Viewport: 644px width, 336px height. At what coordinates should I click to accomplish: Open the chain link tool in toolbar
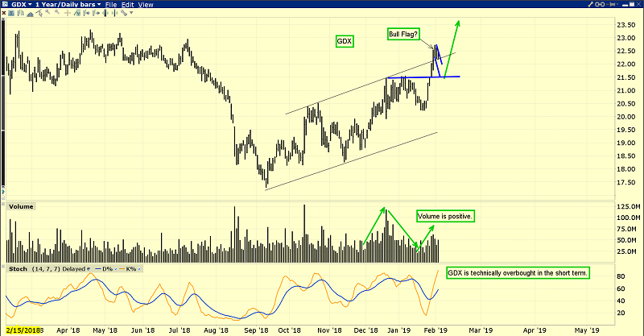coord(124,13)
